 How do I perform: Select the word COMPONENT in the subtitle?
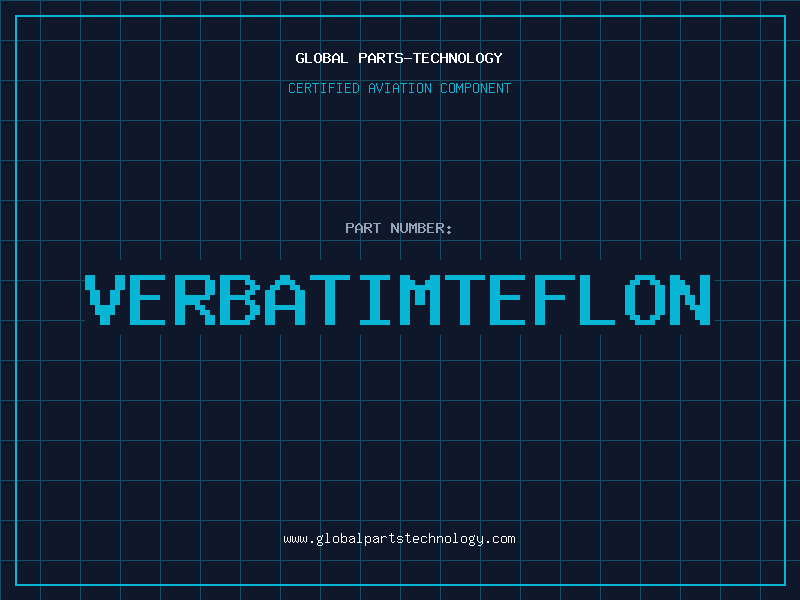pos(476,88)
